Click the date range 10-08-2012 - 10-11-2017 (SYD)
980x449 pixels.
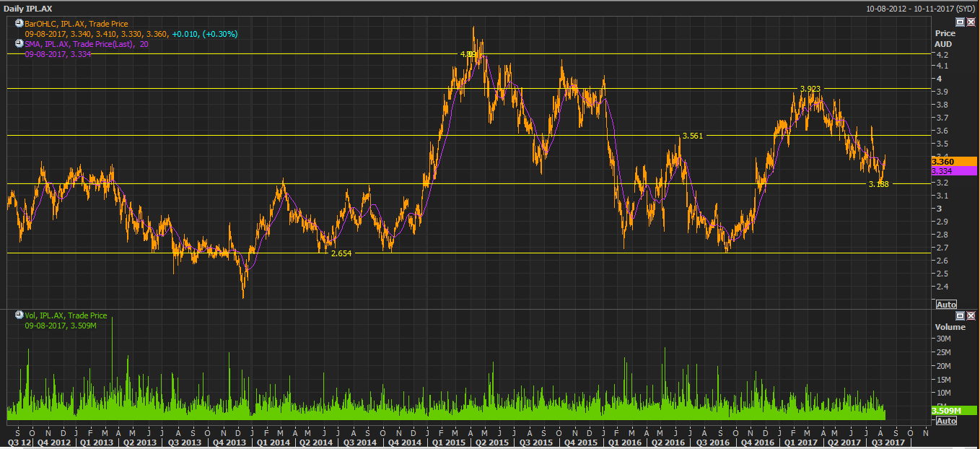(x=922, y=9)
